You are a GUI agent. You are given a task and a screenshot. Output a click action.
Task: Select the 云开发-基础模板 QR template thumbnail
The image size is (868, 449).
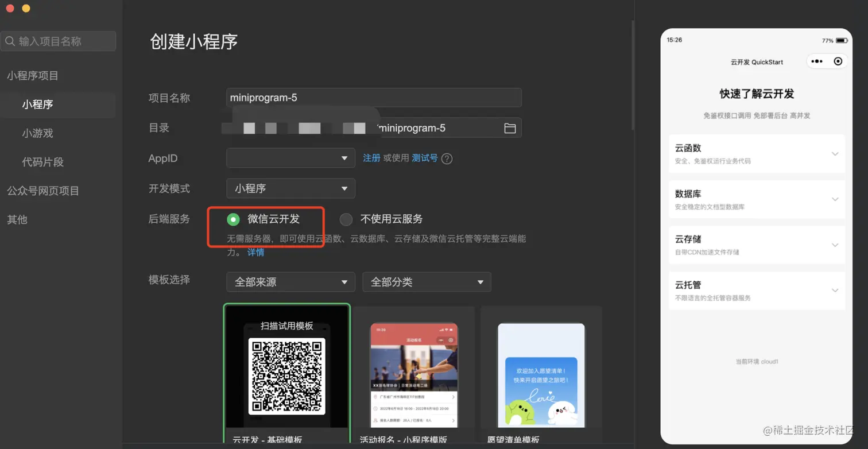[x=287, y=374]
